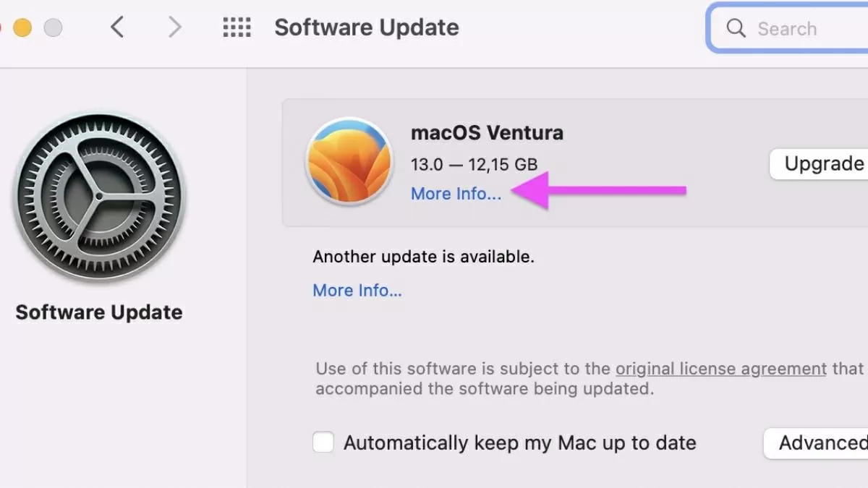Enable Automatically keep my Mac up to date
Screen dimensions: 868x488
point(323,442)
